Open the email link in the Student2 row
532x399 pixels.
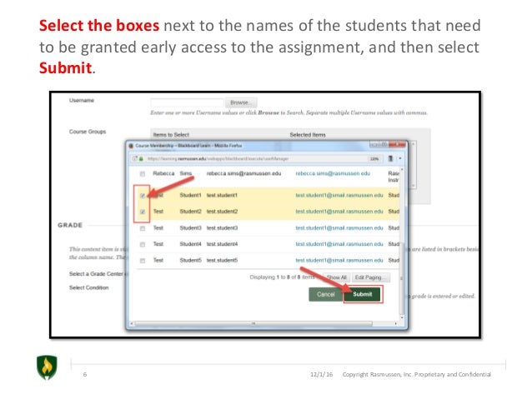click(x=339, y=212)
